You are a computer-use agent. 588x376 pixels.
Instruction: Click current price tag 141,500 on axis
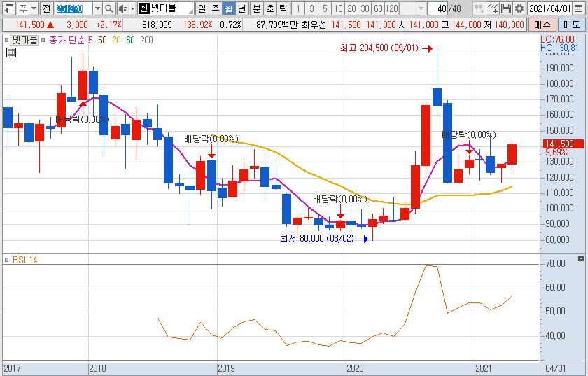[563, 144]
